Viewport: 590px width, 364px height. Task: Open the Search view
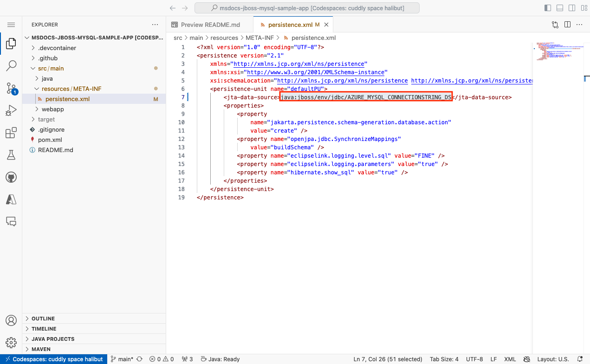[x=11, y=66]
